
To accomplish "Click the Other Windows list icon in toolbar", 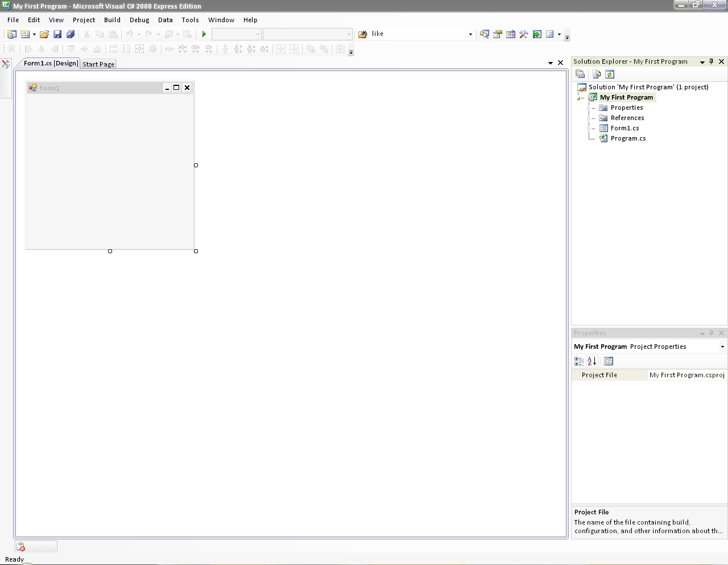I will point(550,34).
